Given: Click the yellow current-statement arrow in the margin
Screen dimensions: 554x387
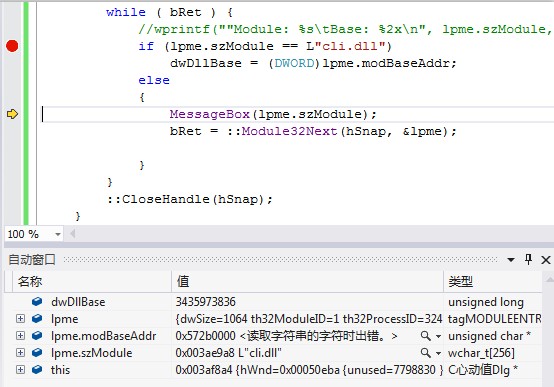Looking at the screenshot, I should pos(12,114).
